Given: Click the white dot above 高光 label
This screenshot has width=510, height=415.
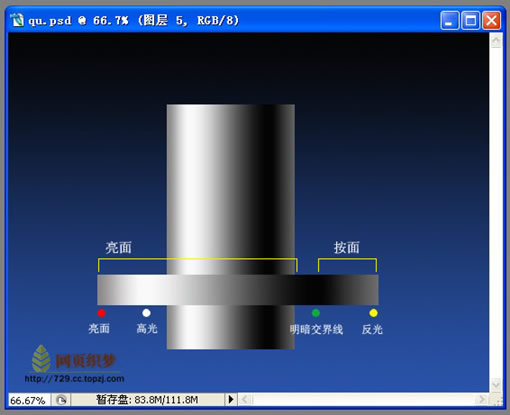Looking at the screenshot, I should tap(146, 313).
